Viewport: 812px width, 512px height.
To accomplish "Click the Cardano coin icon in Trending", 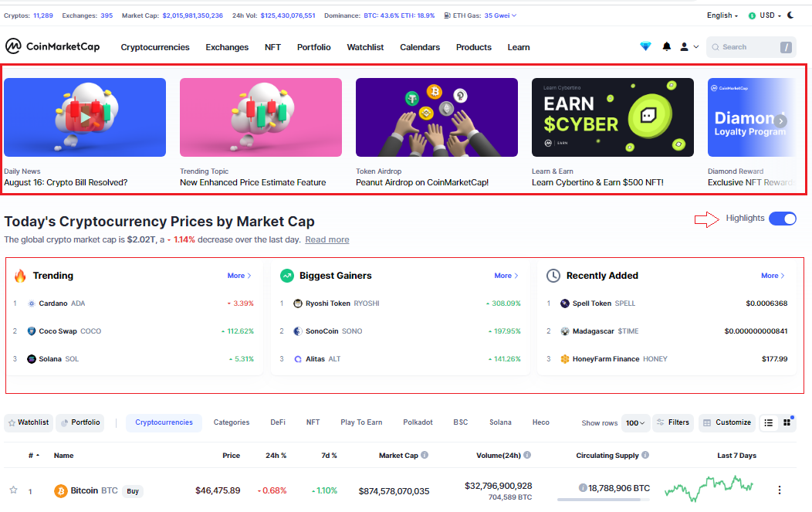I will [x=31, y=303].
